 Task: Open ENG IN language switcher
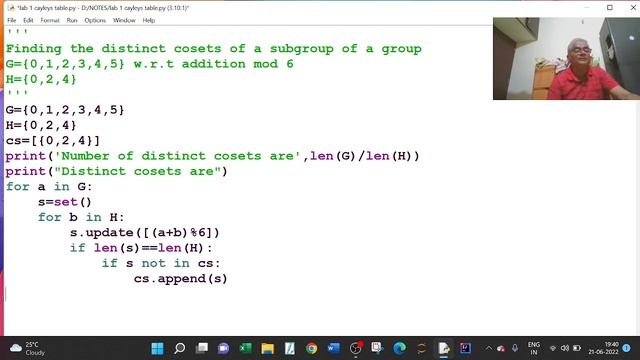tap(533, 348)
